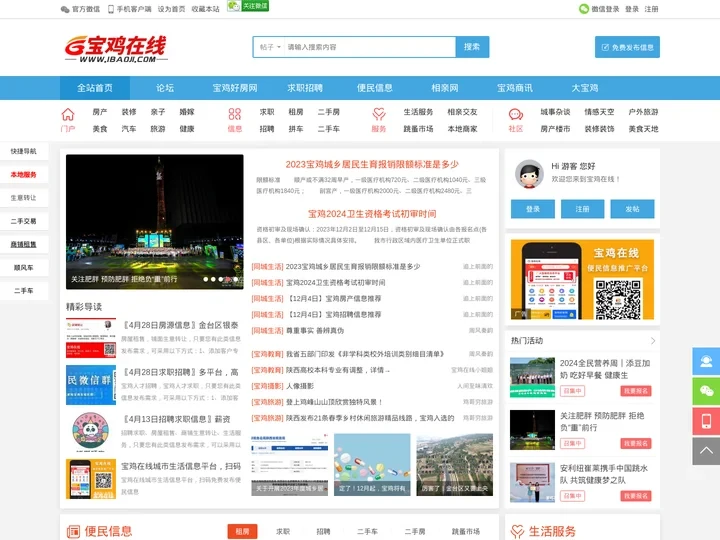
Task: Open the 宝鸡在线 便民信息推广平台 banner
Action: click(582, 279)
